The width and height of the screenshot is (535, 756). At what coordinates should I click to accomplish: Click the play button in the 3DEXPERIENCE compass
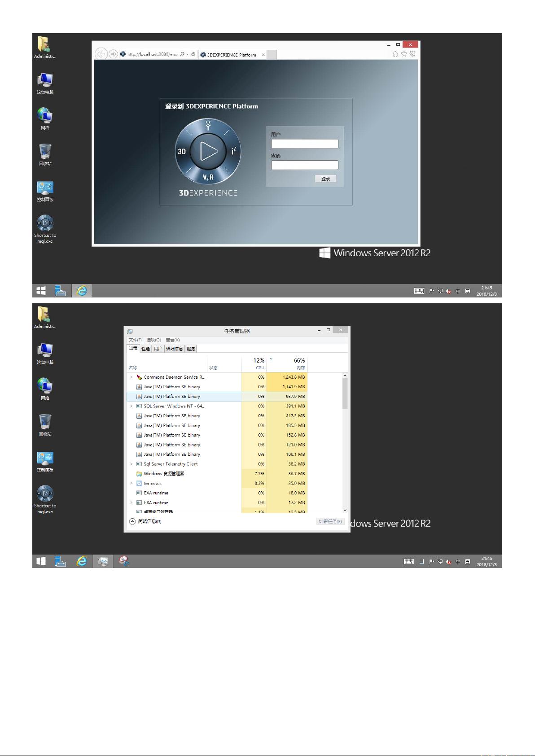(208, 151)
